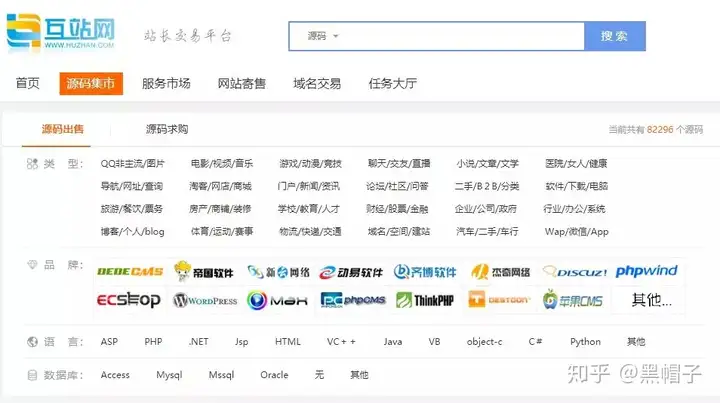This screenshot has height=403, width=720.
Task: Switch to the 源码求购 tab
Action: pyautogui.click(x=167, y=129)
